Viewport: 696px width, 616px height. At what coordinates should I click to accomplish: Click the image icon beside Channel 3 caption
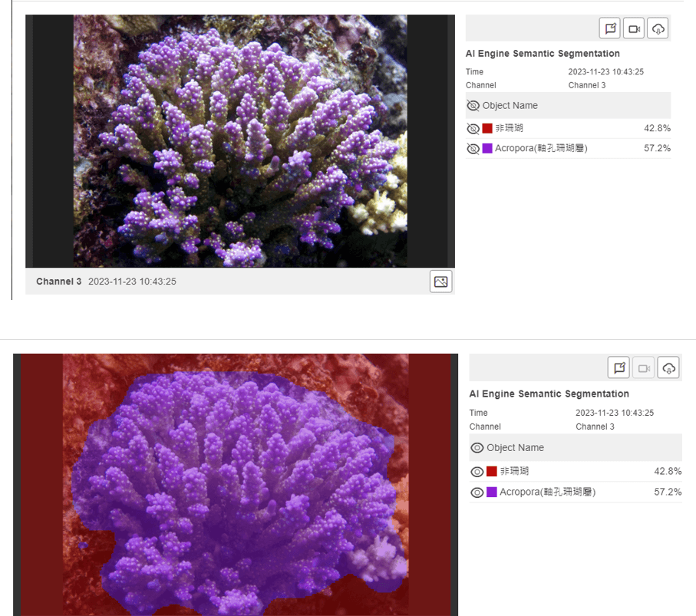(x=440, y=282)
